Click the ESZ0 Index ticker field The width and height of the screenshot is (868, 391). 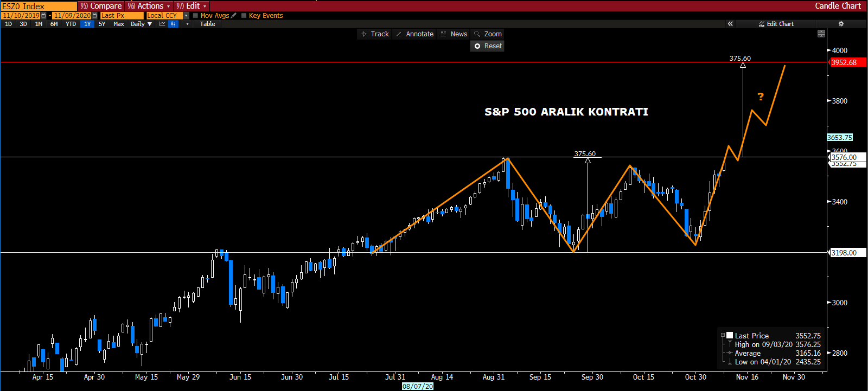39,6
